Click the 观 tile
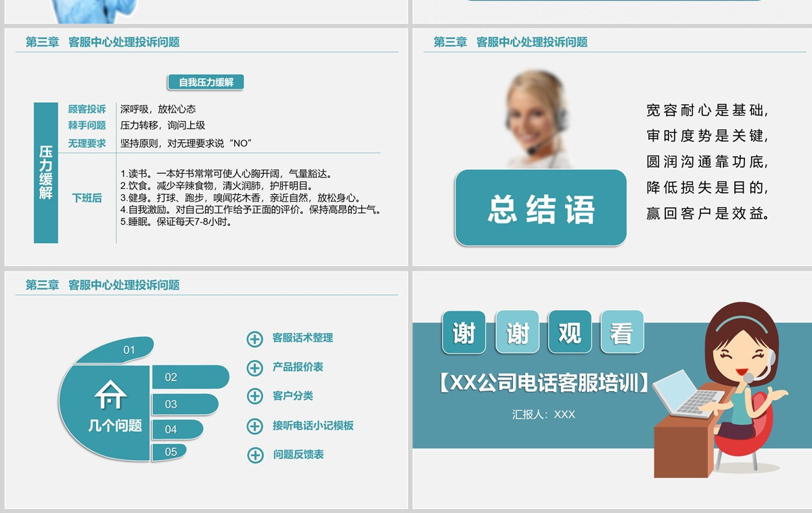This screenshot has height=513, width=812. pos(570,332)
